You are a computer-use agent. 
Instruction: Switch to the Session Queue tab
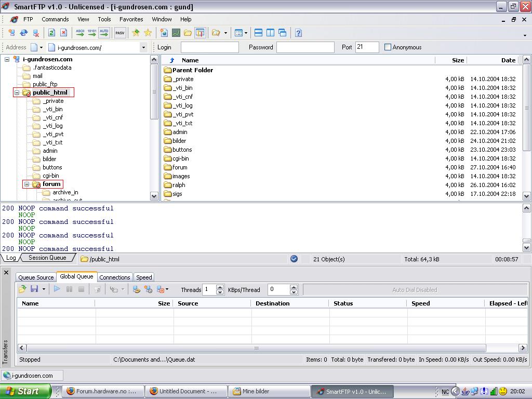pyautogui.click(x=47, y=258)
